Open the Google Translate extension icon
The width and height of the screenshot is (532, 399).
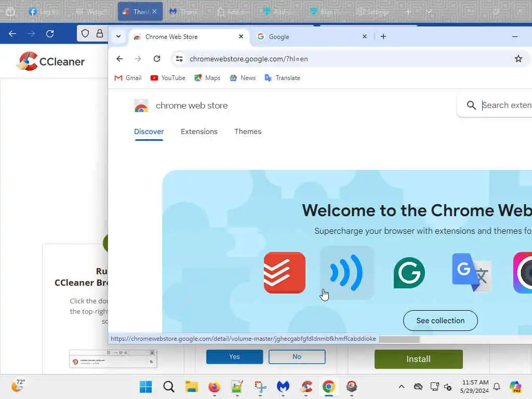coord(471,273)
